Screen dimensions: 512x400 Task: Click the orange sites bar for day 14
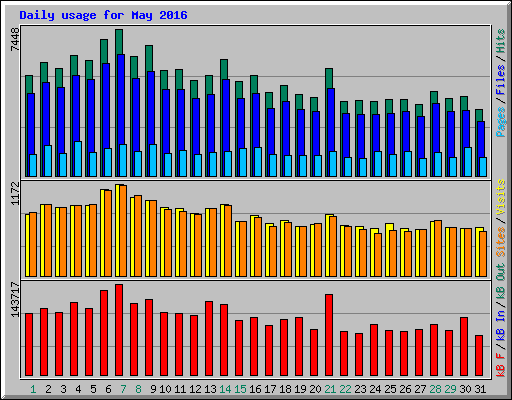click(x=228, y=241)
